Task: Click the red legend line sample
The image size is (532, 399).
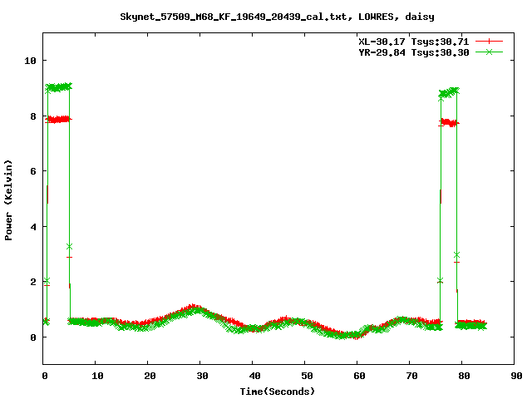Action: 489,42
